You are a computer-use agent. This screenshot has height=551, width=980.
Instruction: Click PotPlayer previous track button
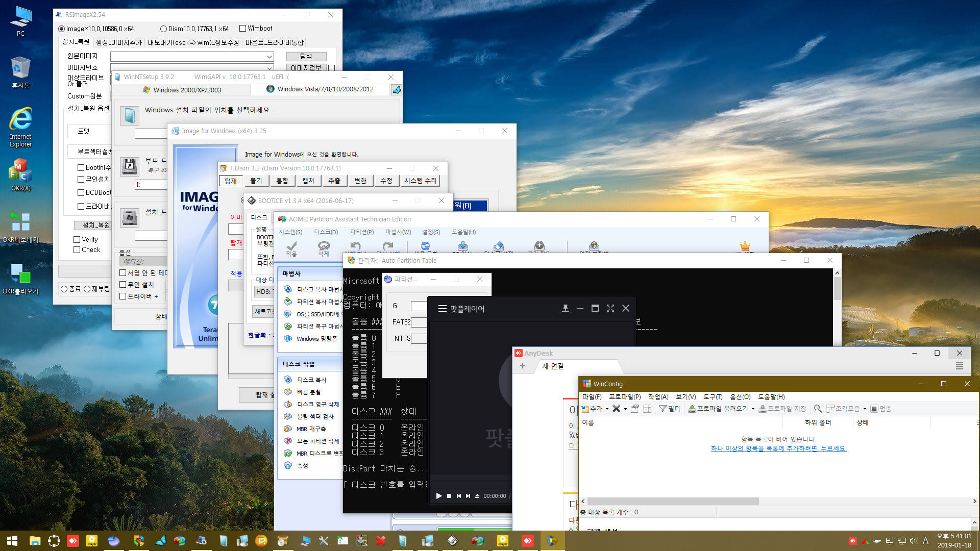click(x=459, y=496)
